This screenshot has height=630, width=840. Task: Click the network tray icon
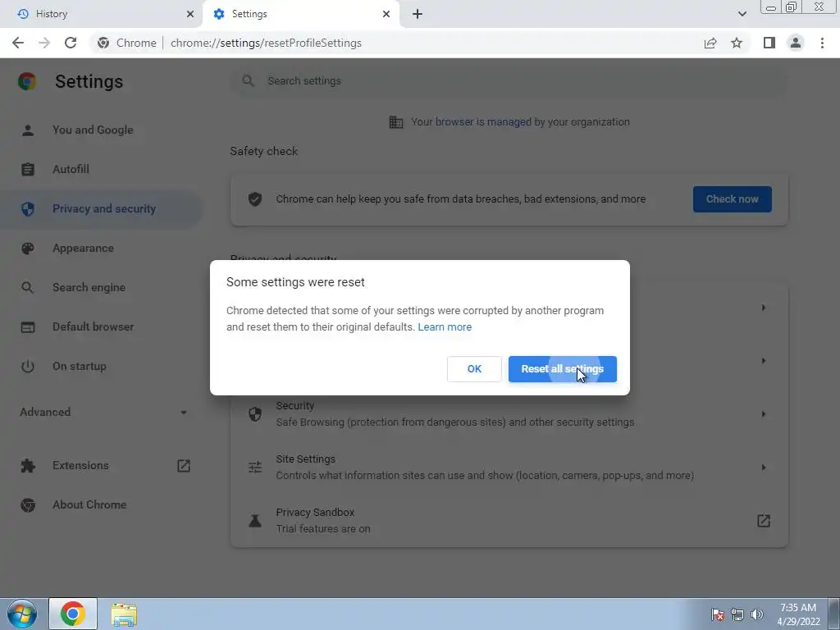tap(737, 614)
